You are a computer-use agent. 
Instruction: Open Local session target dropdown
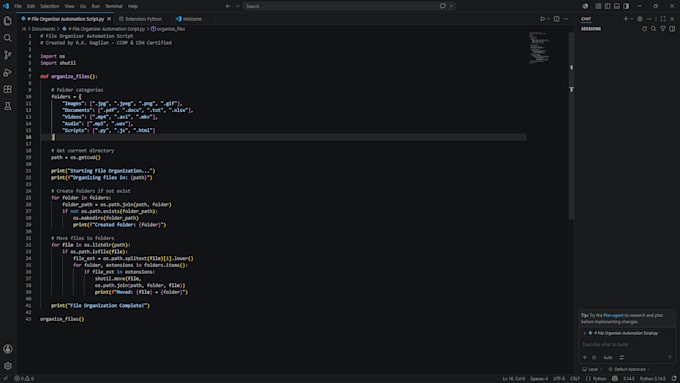592,369
